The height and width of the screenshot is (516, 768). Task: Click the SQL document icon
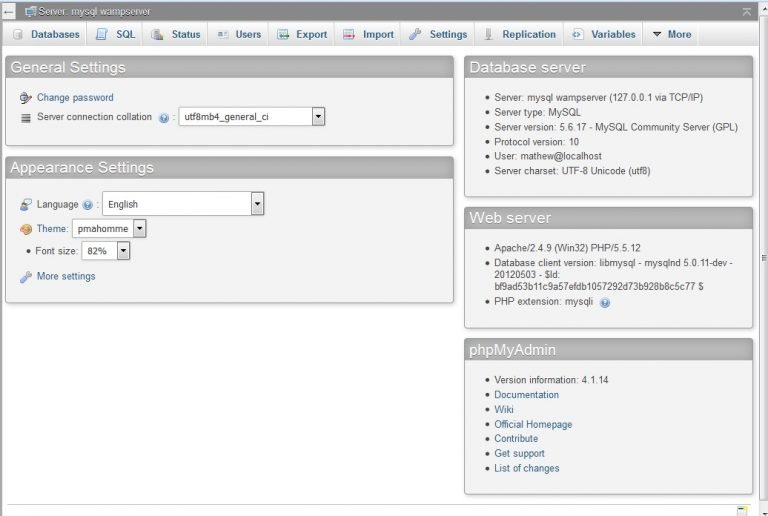coord(101,34)
